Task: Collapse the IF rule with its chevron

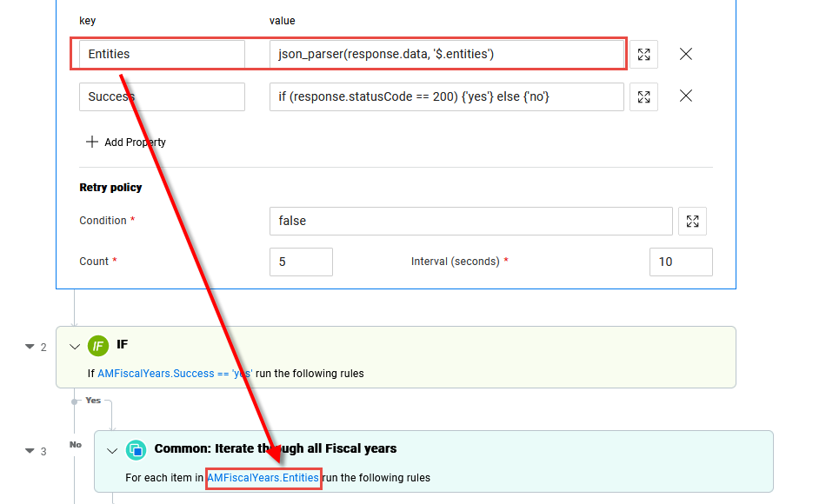Action: pos(75,345)
